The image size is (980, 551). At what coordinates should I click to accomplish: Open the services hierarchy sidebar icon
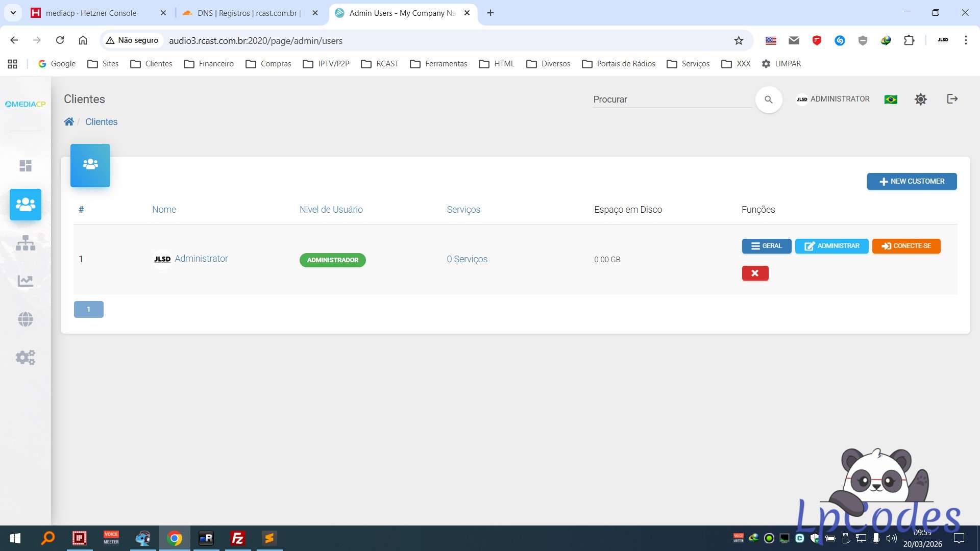[x=26, y=243]
